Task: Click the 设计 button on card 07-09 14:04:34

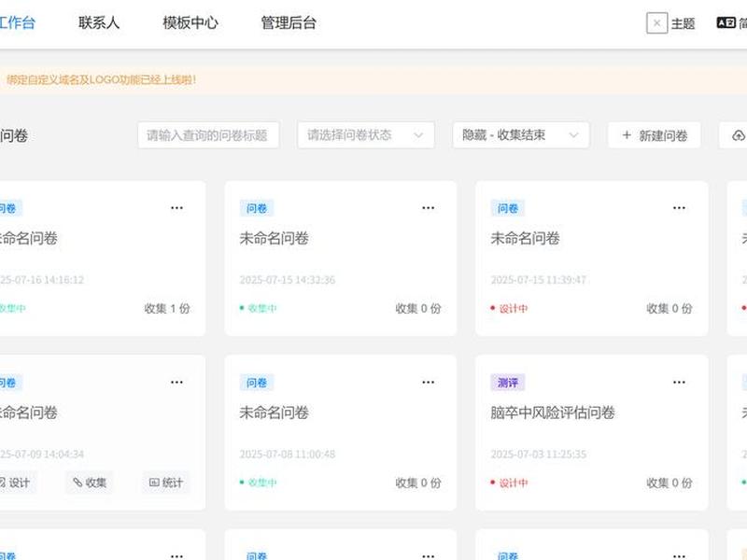Action: point(16,483)
